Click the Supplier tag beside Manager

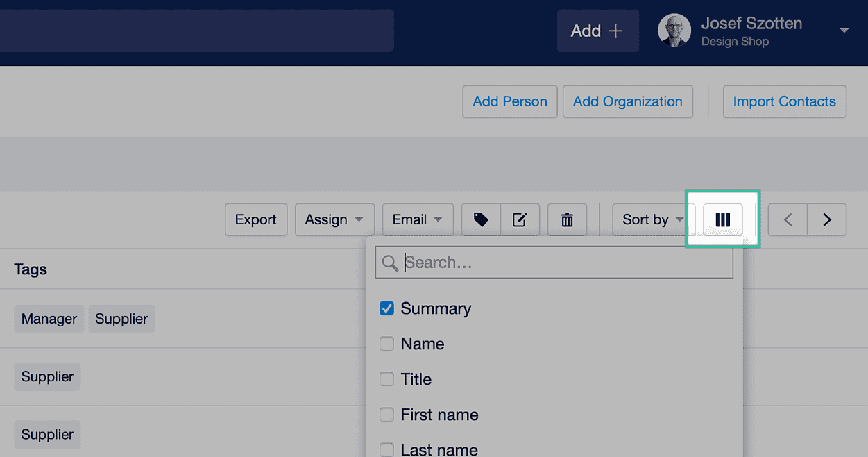(121, 319)
